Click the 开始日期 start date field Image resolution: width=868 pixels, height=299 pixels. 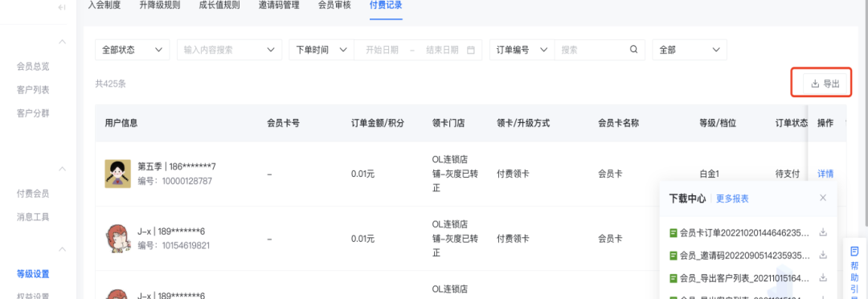[382, 50]
